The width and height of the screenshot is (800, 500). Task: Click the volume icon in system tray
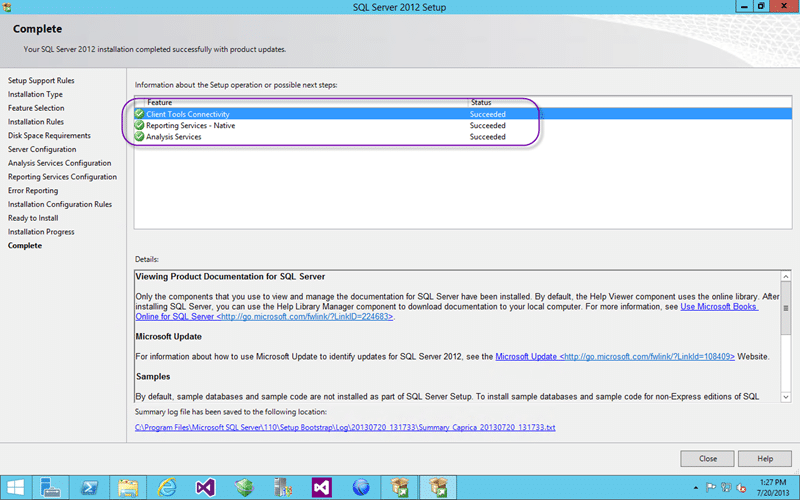pyautogui.click(x=742, y=487)
